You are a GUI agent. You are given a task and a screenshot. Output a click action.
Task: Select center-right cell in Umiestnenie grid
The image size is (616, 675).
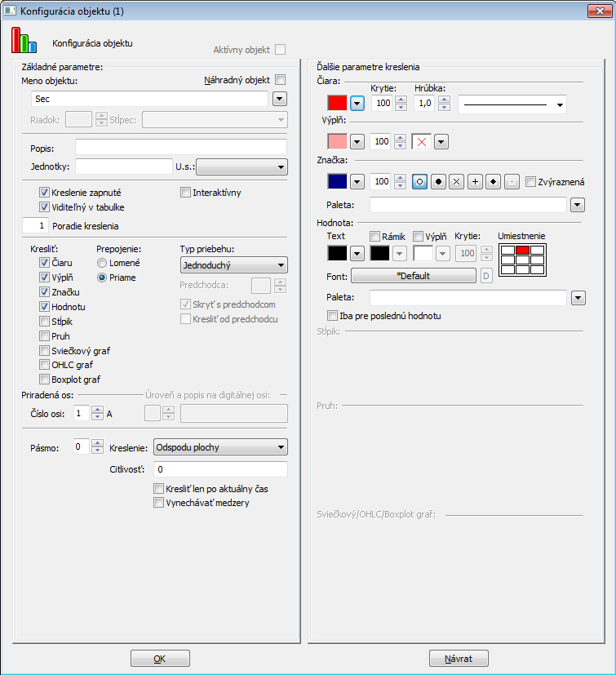click(537, 259)
